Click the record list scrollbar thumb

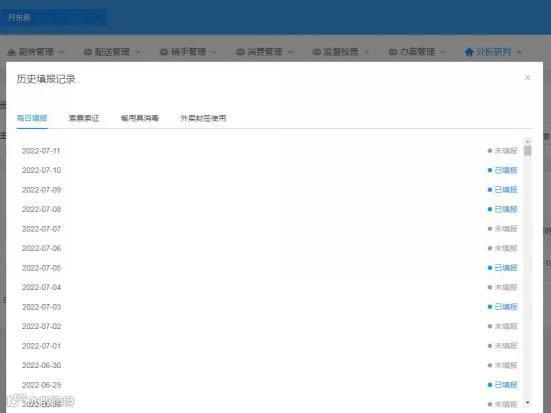click(x=527, y=151)
